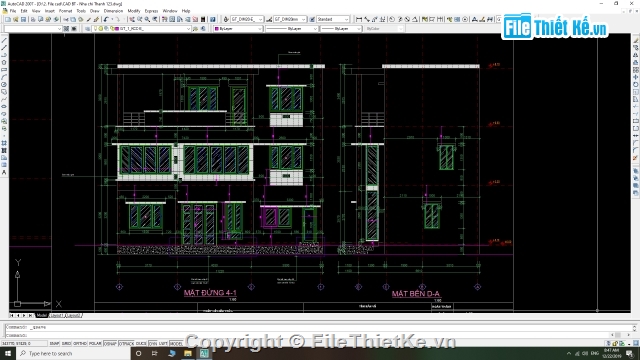Open the ByLayer color control
This screenshot has height=360, width=640.
point(238,29)
